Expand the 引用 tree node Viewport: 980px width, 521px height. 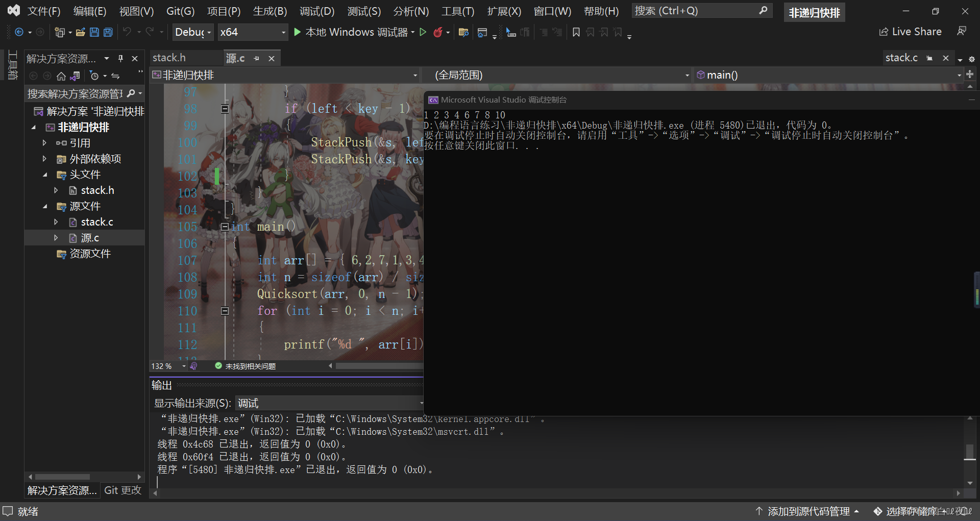point(44,143)
